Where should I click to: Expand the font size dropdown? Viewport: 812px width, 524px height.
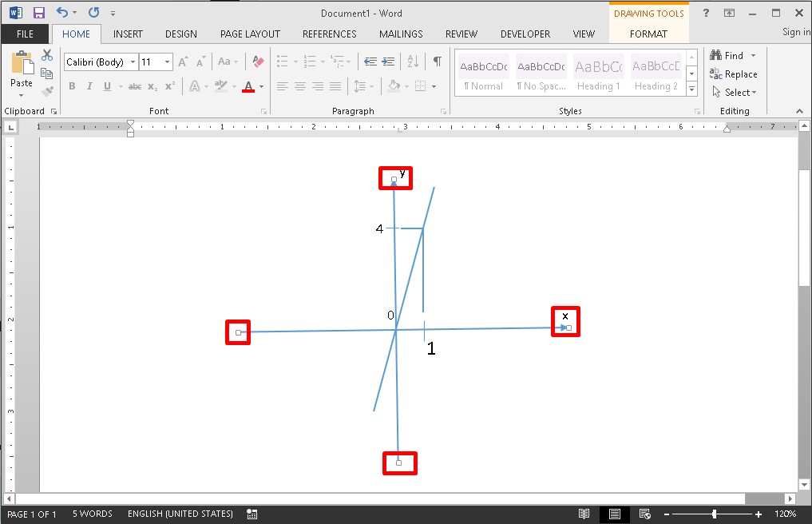pos(167,62)
